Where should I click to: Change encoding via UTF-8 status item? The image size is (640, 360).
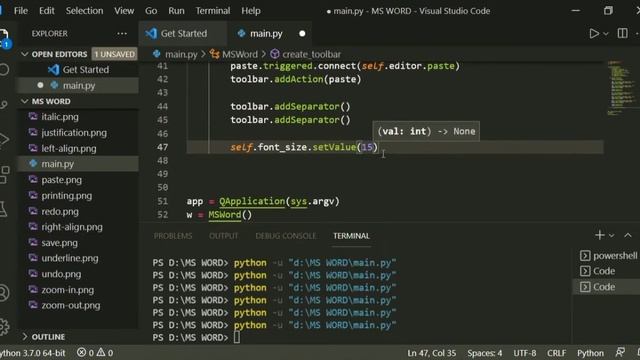tap(525, 353)
